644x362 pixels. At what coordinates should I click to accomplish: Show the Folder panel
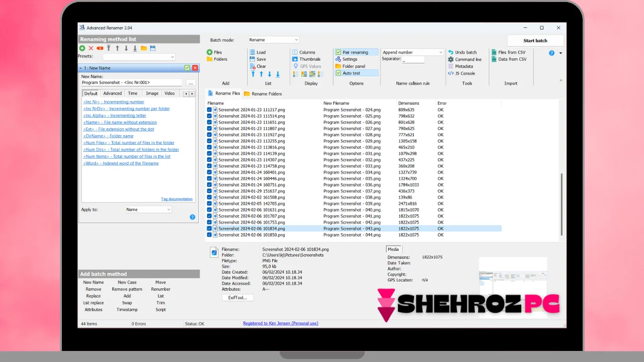350,66
